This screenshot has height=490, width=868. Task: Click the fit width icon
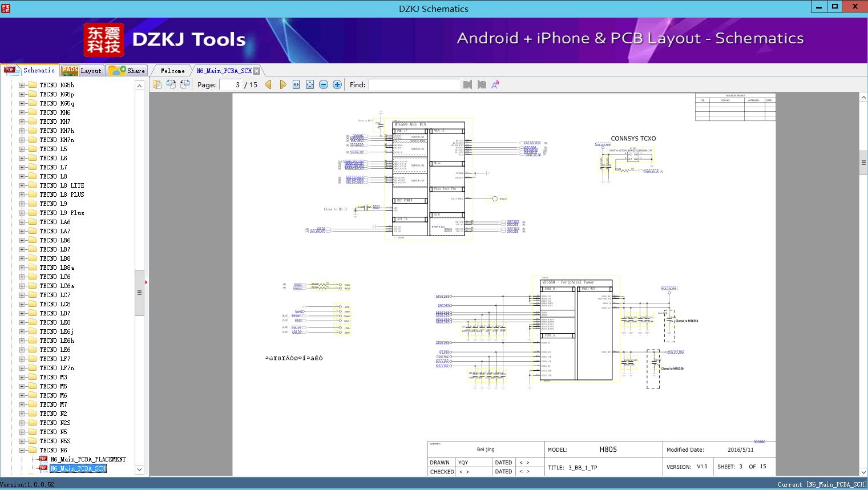[296, 84]
